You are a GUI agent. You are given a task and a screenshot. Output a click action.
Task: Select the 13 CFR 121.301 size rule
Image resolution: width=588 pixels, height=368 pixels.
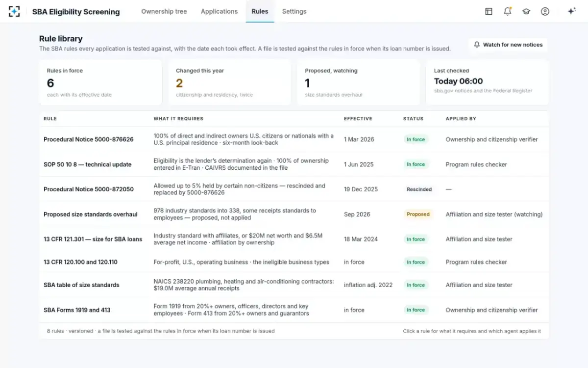294,239
